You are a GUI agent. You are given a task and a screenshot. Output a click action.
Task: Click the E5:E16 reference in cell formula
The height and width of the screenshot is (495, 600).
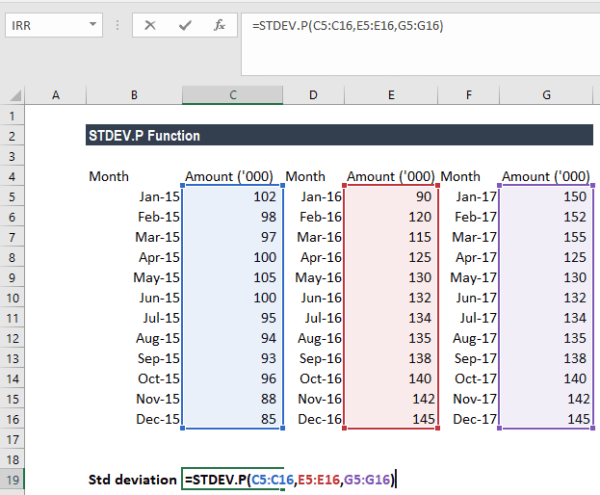319,480
